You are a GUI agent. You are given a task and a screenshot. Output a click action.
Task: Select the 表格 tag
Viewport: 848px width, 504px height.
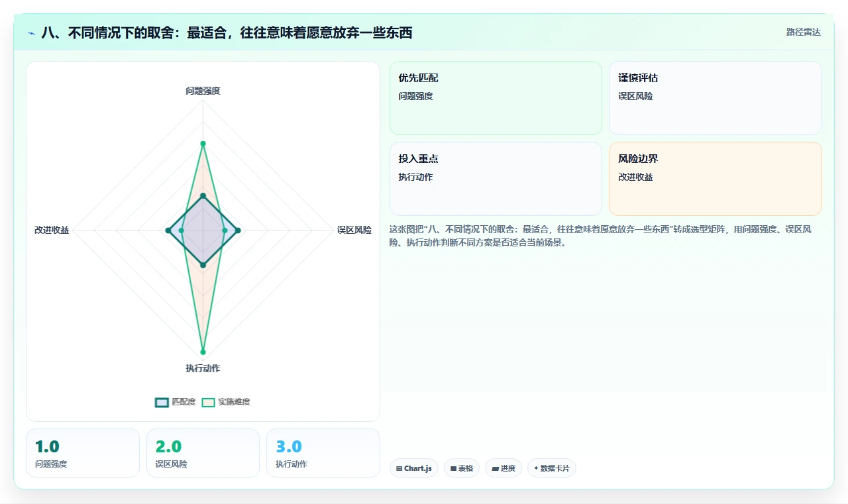(x=462, y=468)
